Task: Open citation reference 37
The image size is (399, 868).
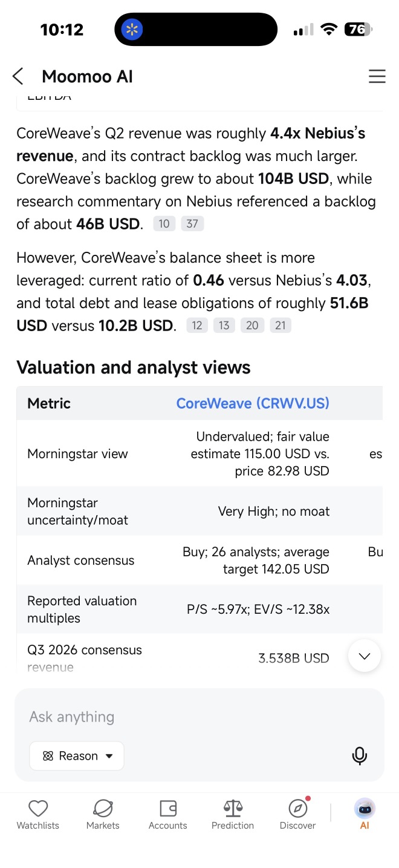Action: (192, 224)
